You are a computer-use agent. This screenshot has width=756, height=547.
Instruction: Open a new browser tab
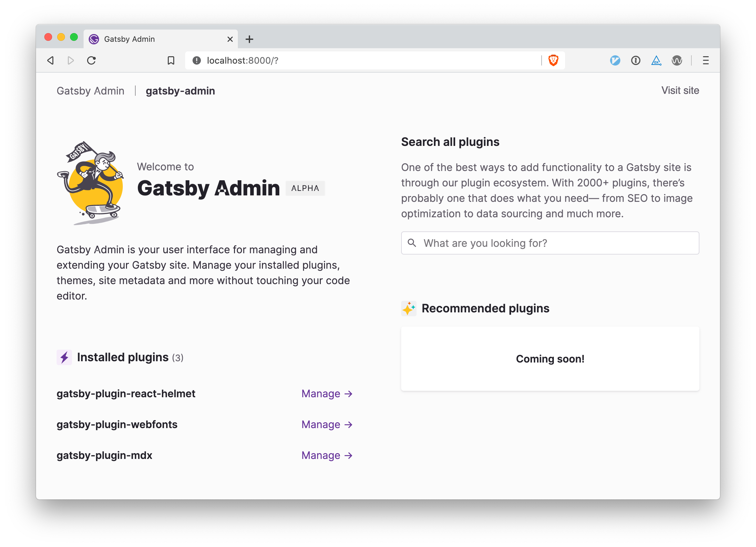click(x=249, y=39)
